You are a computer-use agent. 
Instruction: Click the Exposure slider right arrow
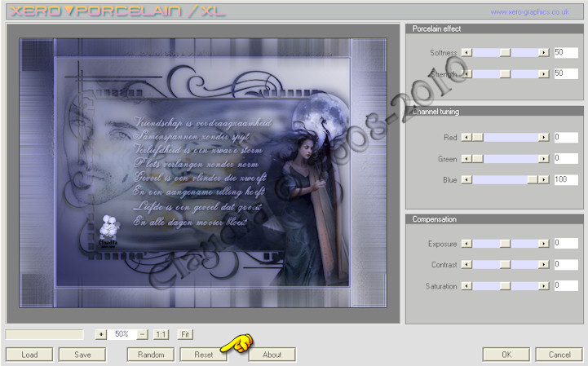pos(544,244)
